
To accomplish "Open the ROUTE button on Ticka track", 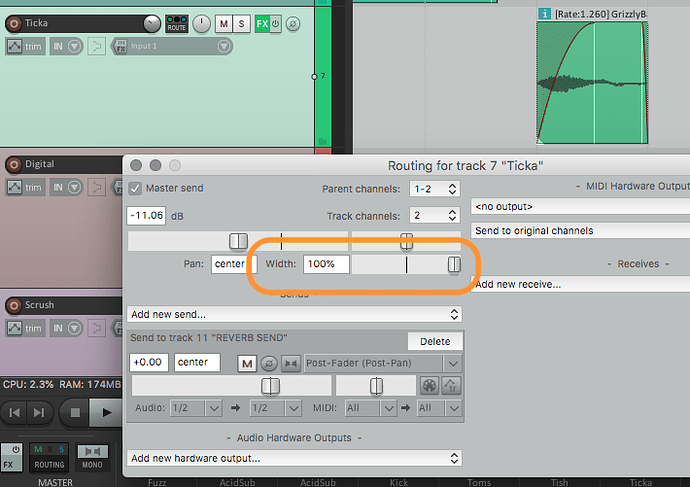I will [x=176, y=24].
